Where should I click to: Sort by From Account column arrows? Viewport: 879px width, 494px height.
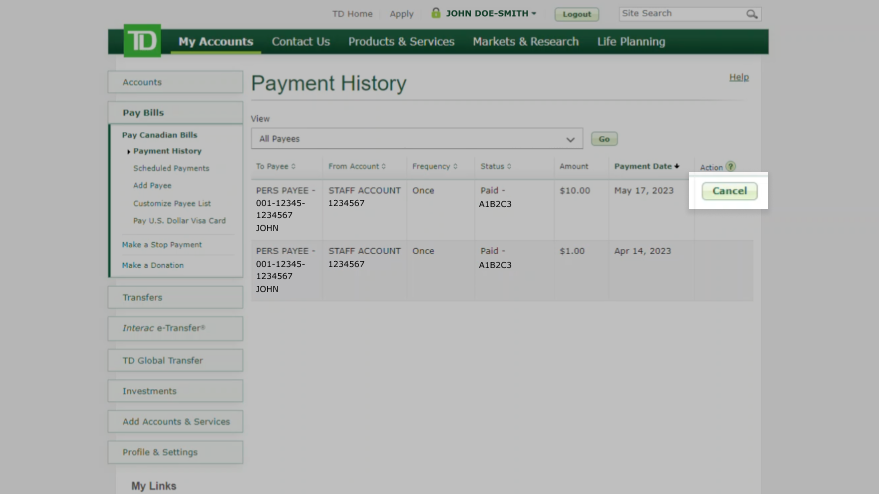pos(383,167)
